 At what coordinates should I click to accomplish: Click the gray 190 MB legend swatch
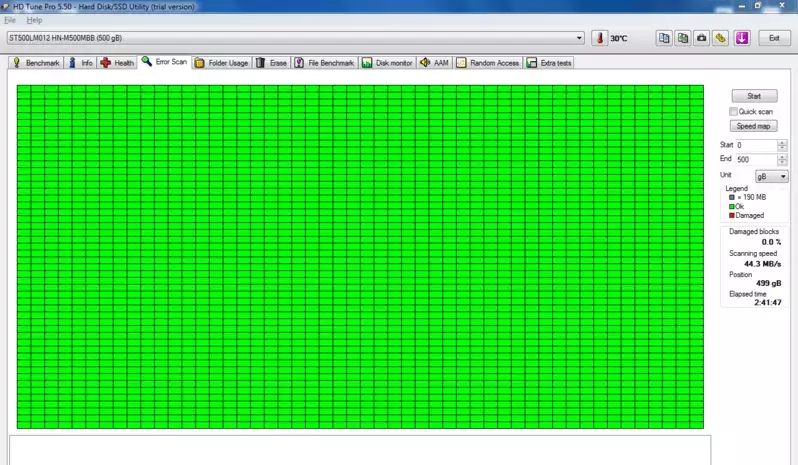(732, 197)
